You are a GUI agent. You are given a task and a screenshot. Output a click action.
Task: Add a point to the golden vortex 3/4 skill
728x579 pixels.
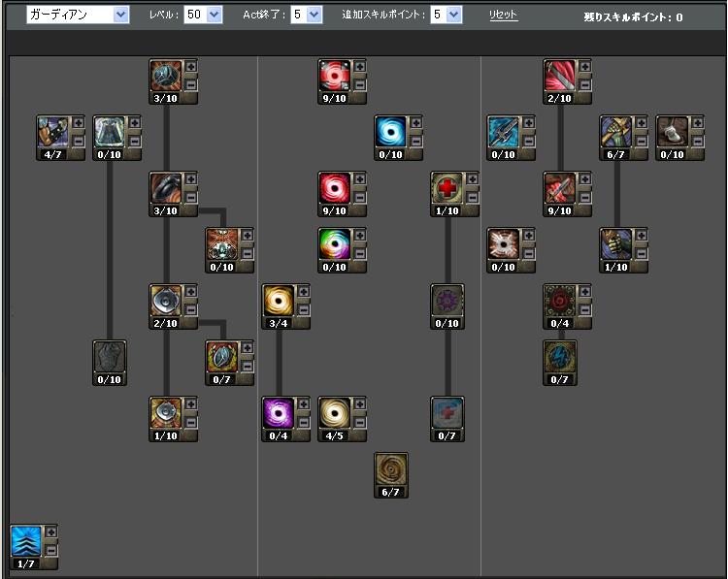tap(304, 292)
